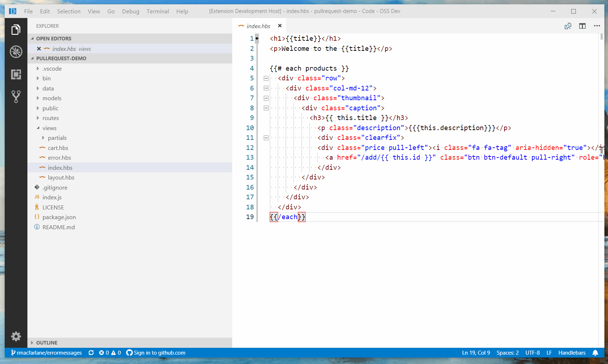Image resolution: width=608 pixels, height=364 pixels.
Task: Click Sign in to github.com
Action: tap(159, 353)
